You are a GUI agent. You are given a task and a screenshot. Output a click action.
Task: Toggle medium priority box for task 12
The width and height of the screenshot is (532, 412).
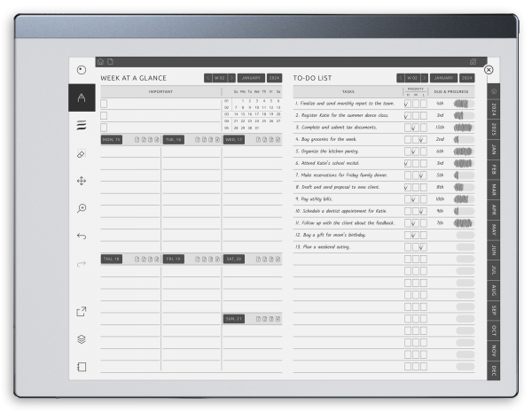tap(415, 235)
